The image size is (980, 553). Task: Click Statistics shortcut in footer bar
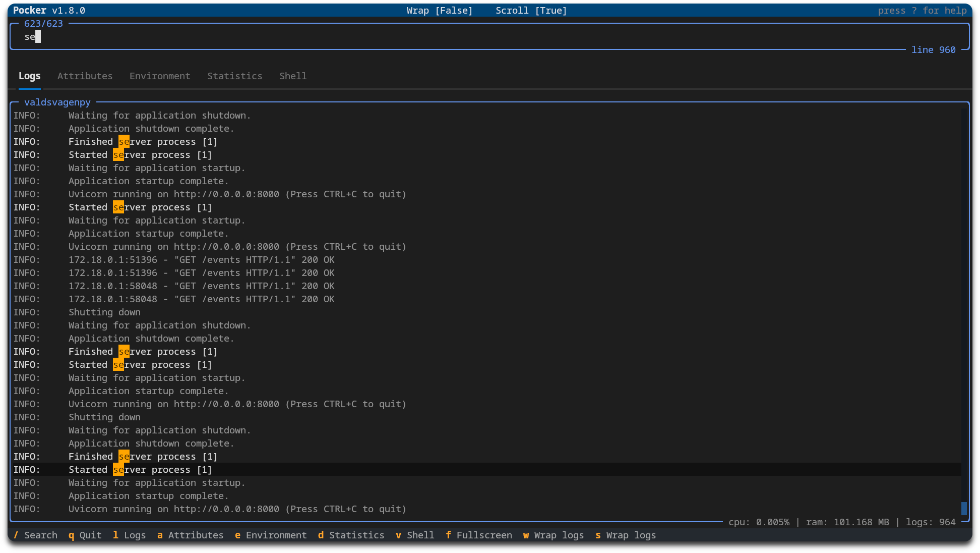tap(351, 535)
